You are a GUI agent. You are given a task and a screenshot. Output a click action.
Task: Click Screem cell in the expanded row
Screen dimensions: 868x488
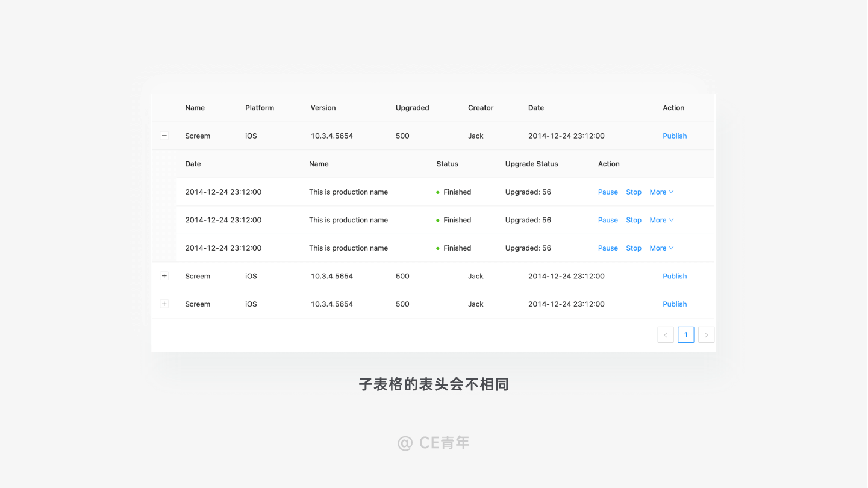click(198, 136)
